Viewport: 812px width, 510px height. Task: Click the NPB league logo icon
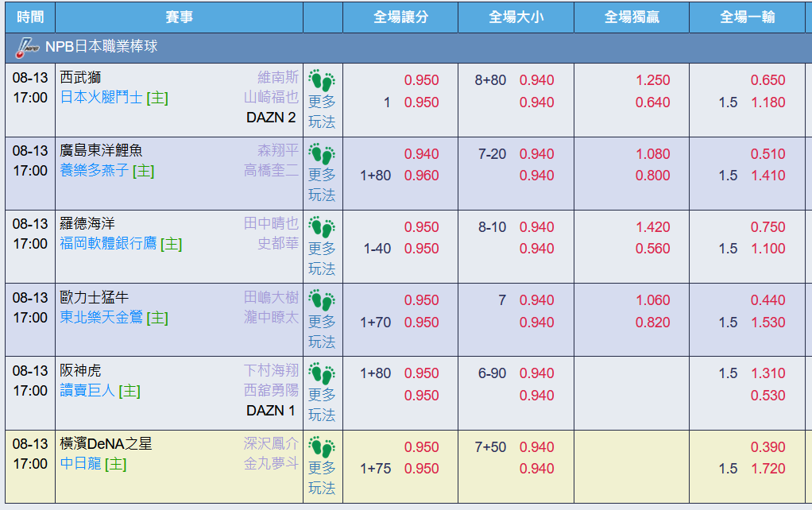tap(28, 48)
